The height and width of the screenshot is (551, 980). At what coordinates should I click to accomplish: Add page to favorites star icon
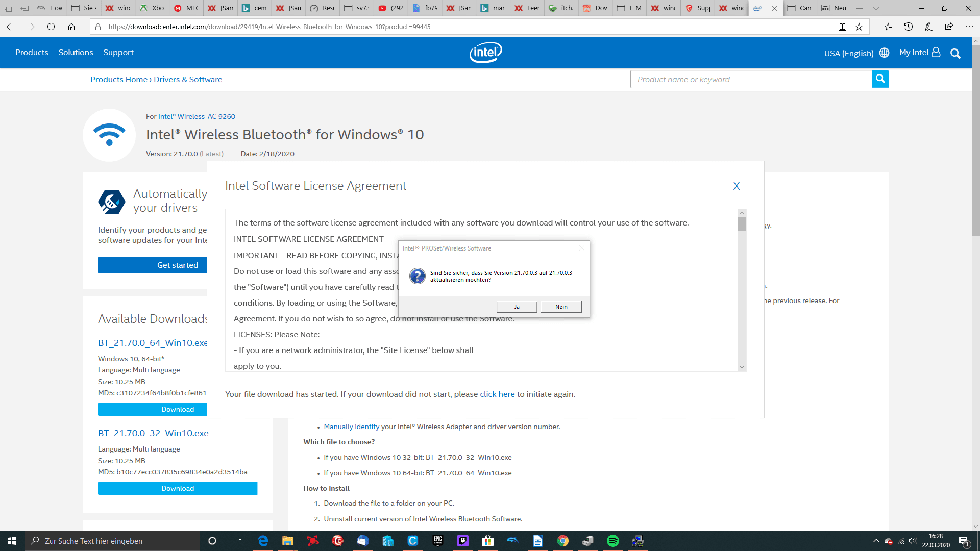(x=859, y=27)
